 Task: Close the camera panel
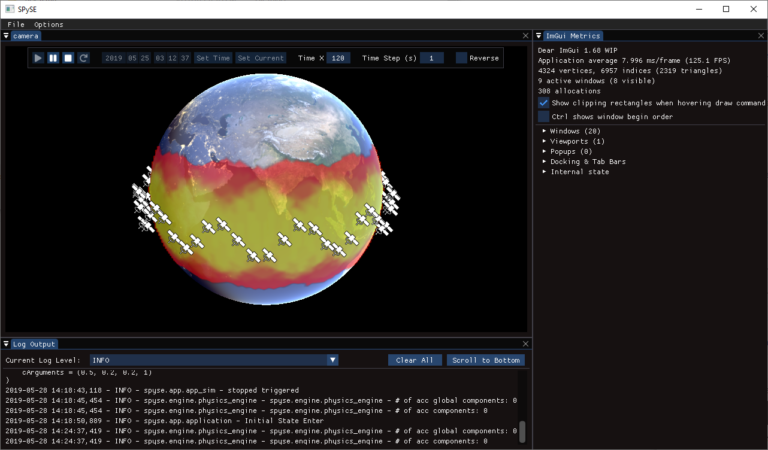[x=526, y=36]
